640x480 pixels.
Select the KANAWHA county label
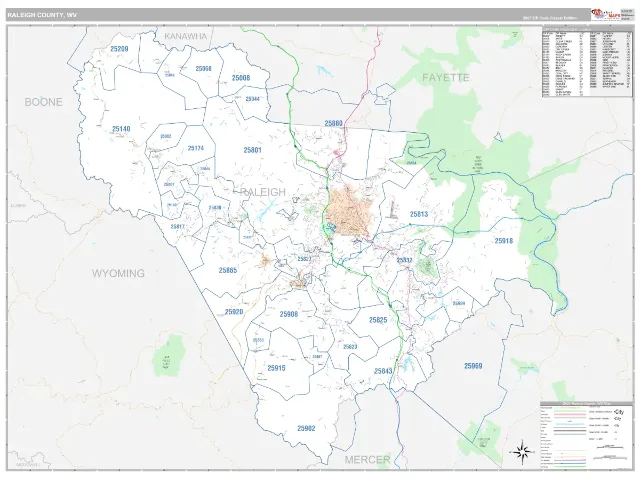186,36
